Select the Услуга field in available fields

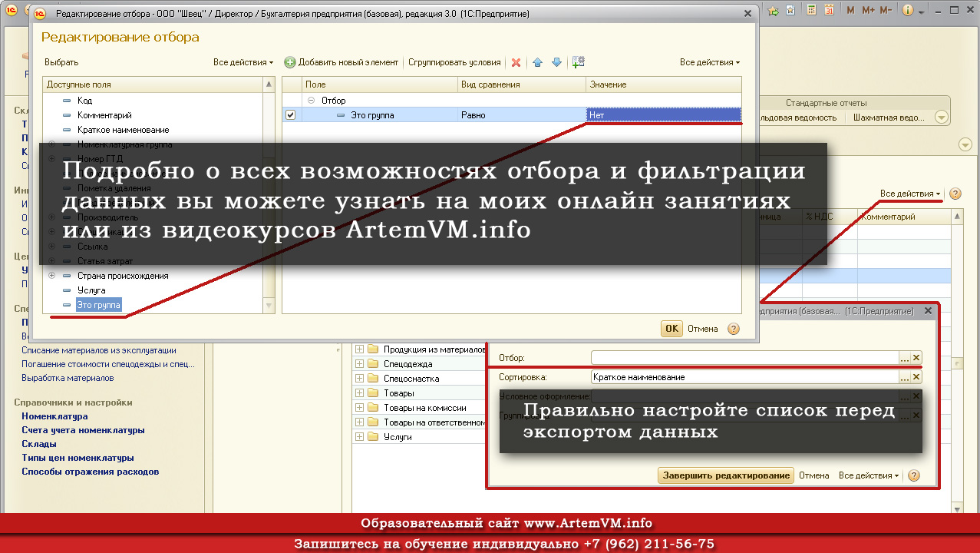click(91, 290)
